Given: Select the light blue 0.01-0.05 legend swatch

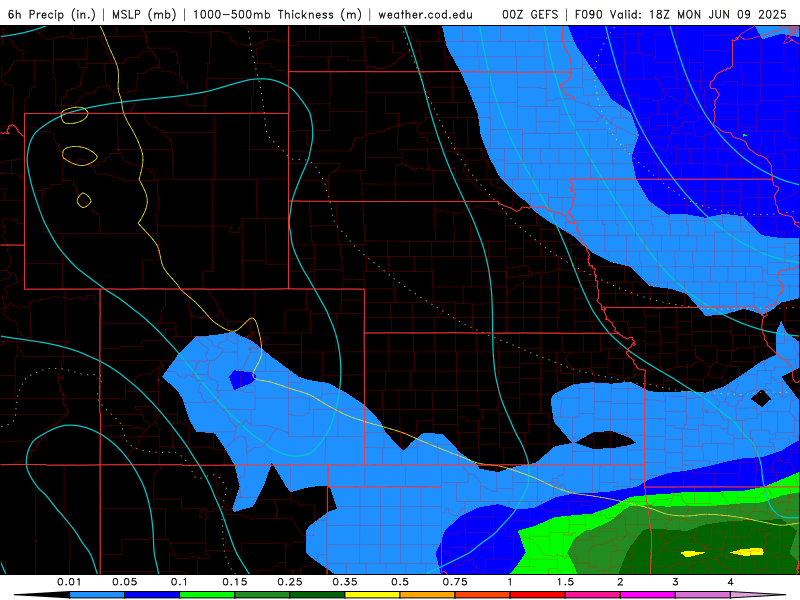Looking at the screenshot, I should click(x=97, y=595).
